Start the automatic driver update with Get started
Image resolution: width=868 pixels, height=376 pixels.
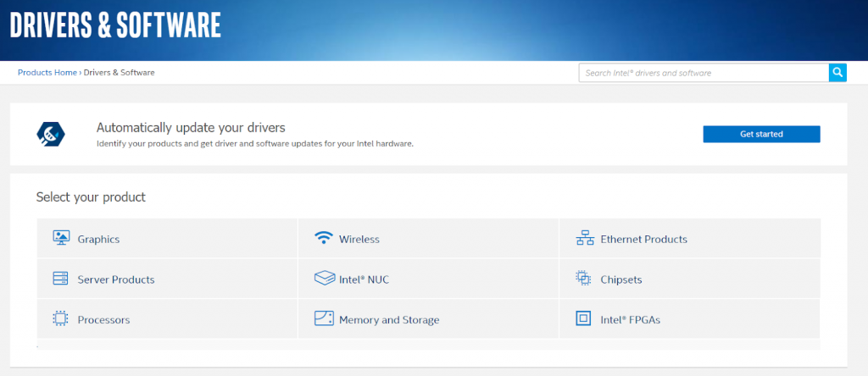(x=761, y=135)
